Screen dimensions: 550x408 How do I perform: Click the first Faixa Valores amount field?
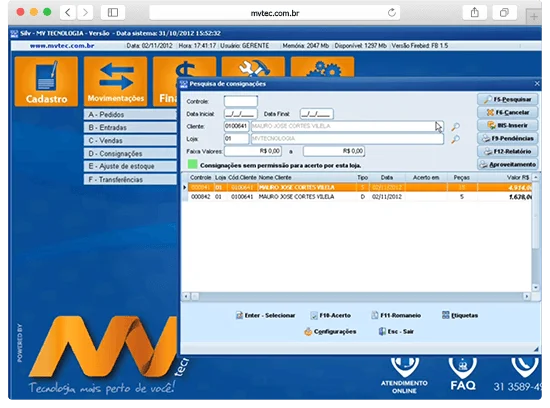[x=253, y=151]
